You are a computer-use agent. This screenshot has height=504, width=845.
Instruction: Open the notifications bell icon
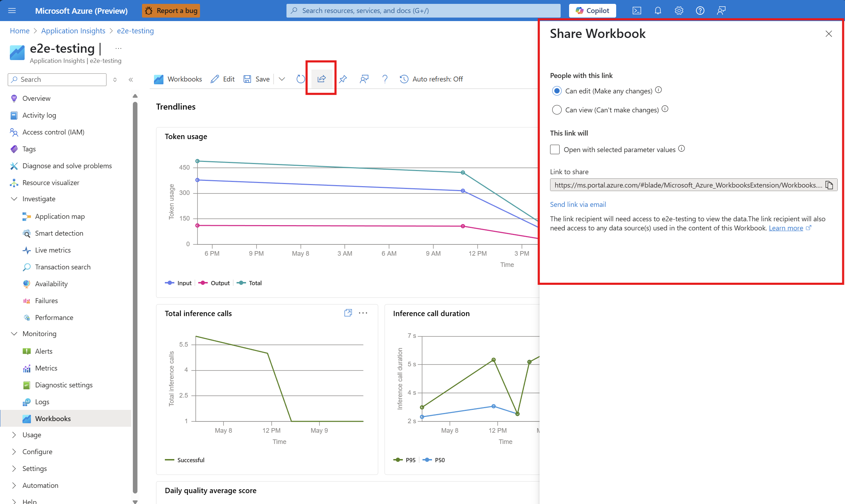658,11
